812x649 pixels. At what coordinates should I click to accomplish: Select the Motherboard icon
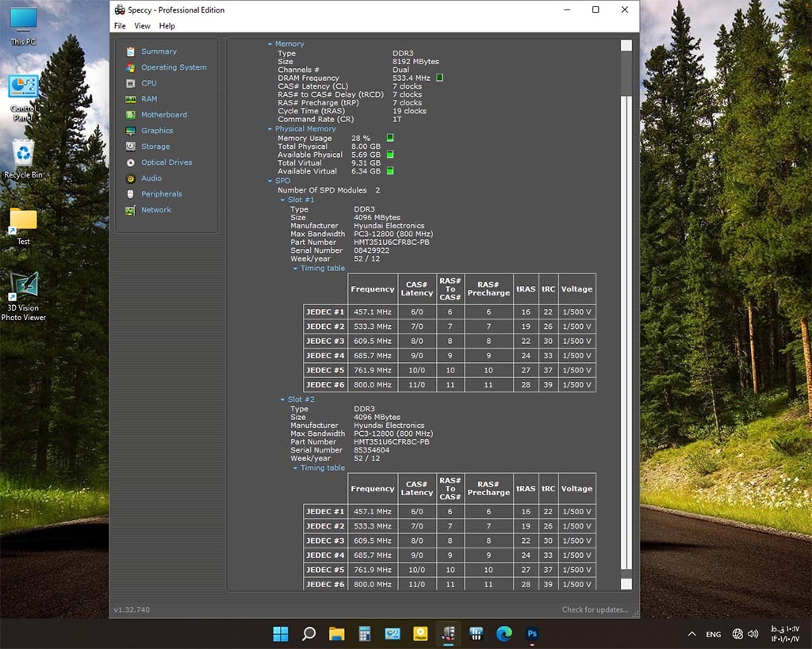(x=131, y=115)
